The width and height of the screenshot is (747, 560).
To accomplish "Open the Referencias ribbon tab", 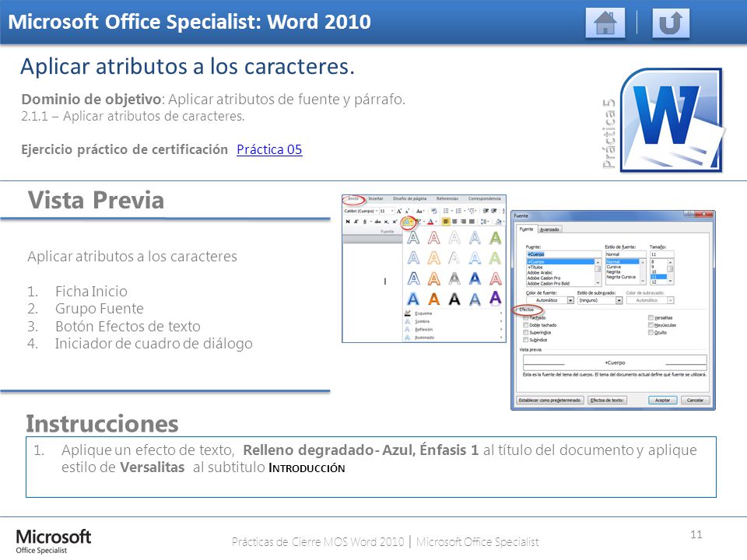I will (x=447, y=198).
